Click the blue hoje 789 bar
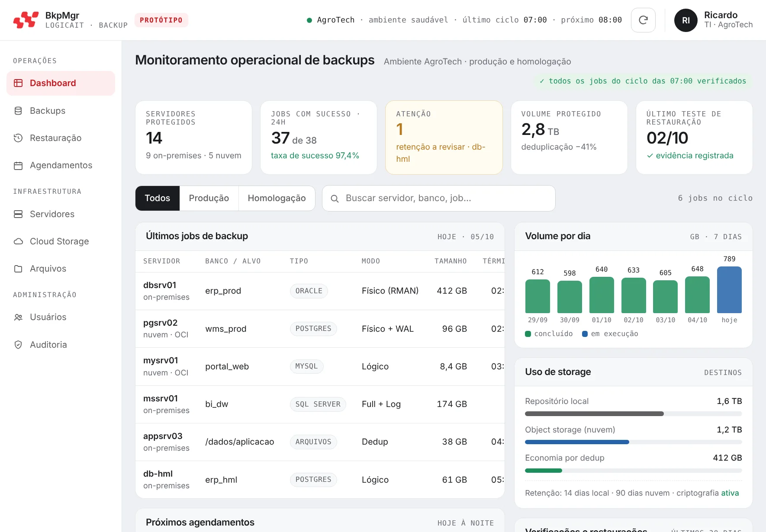Screen dimensions: 766x532 729,290
